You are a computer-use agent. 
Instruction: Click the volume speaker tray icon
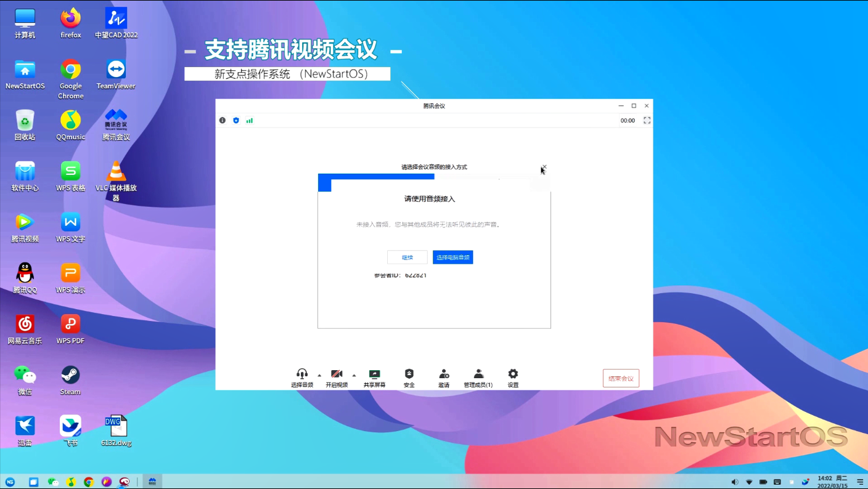pyautogui.click(x=734, y=482)
